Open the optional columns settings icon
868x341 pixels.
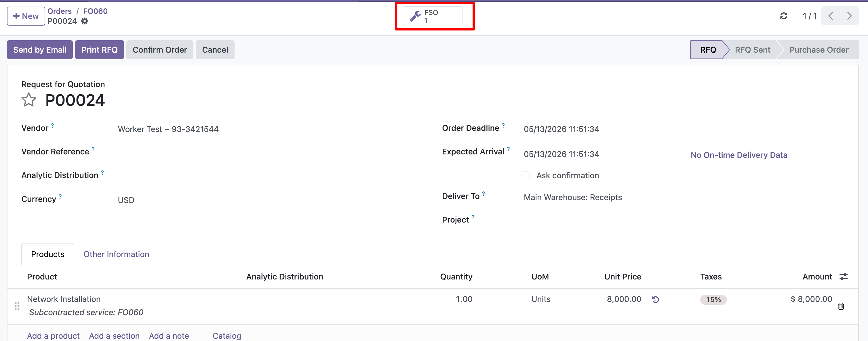[x=844, y=277]
